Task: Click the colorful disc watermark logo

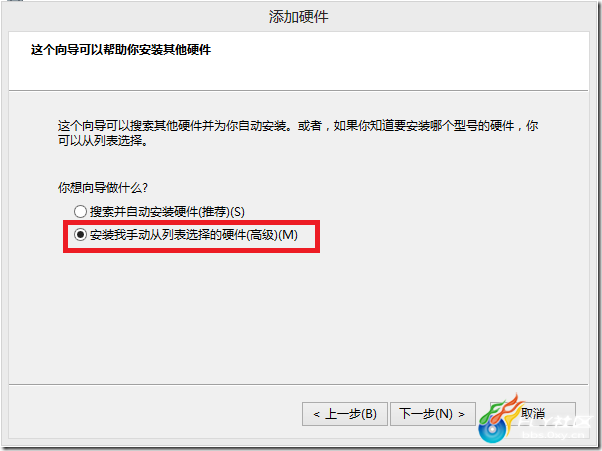Action: coord(492,430)
